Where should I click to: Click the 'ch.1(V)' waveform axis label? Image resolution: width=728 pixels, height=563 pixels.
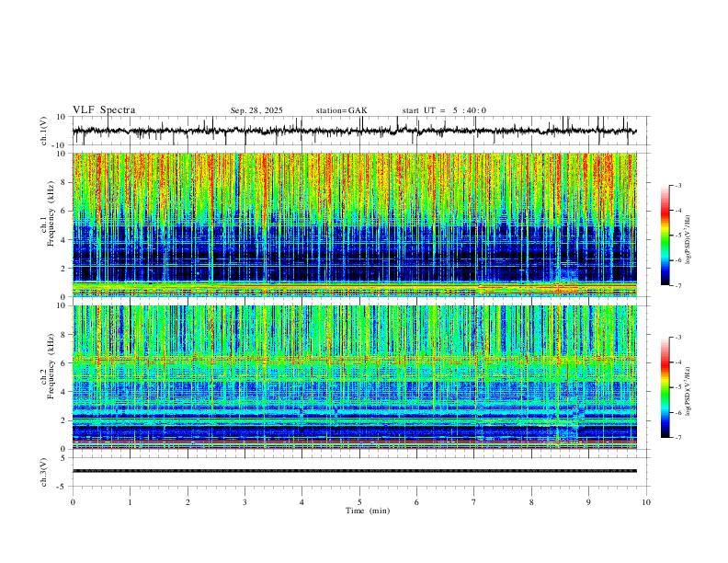click(x=44, y=131)
